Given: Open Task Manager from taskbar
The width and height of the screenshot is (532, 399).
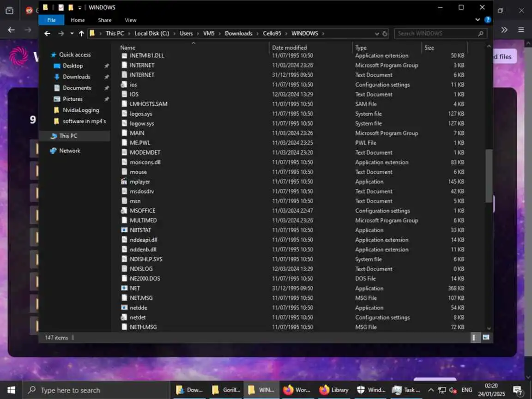Looking at the screenshot, I should coord(406,390).
